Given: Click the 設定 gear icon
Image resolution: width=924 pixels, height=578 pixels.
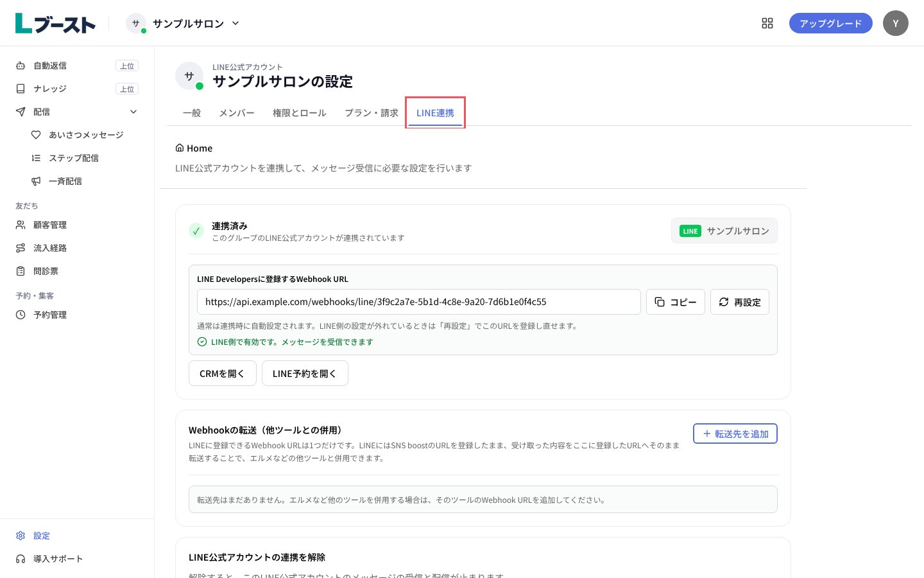Looking at the screenshot, I should (x=21, y=536).
